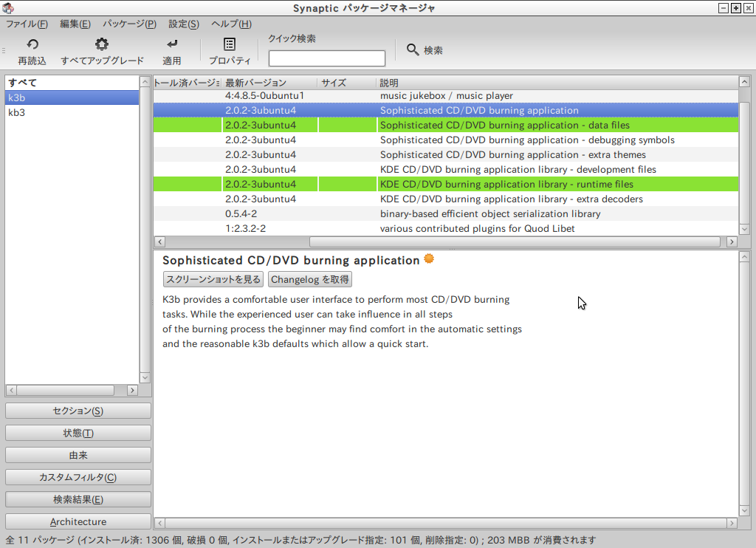Click Changelog を取得 button
This screenshot has width=756, height=548.
309,279
